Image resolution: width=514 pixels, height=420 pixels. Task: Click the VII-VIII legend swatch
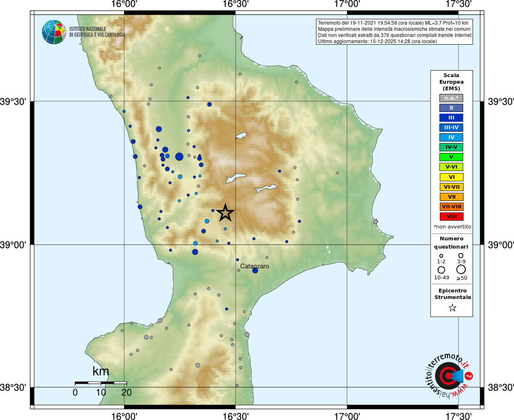[x=451, y=207]
